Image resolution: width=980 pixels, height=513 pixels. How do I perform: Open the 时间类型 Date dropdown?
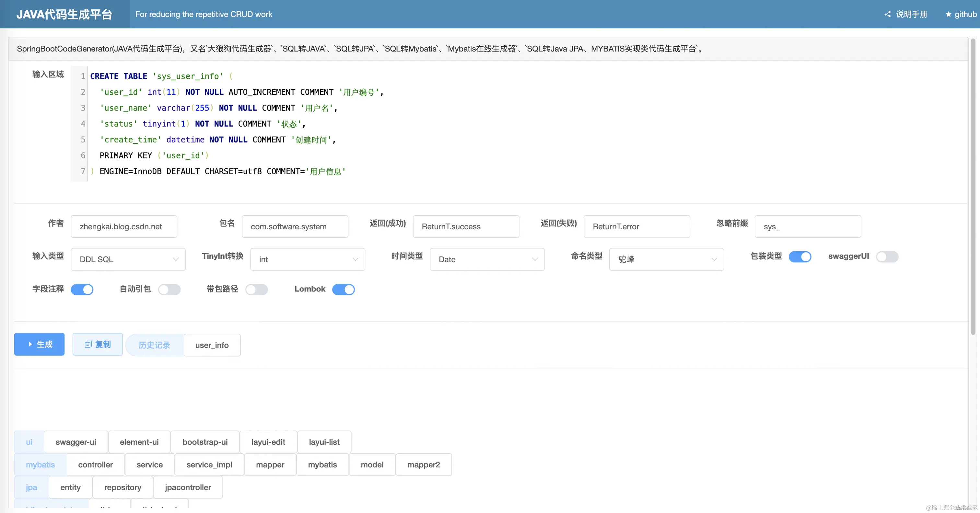(x=487, y=259)
